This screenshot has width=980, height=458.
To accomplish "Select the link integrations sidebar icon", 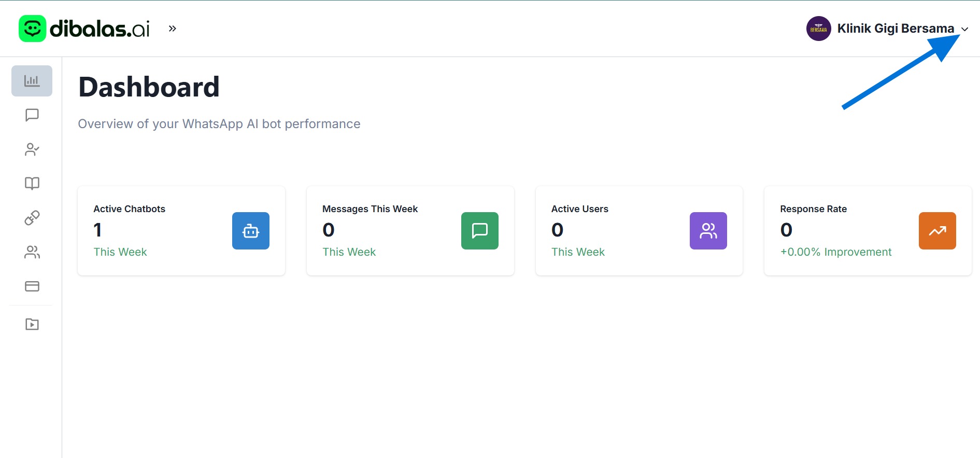I will [x=32, y=218].
